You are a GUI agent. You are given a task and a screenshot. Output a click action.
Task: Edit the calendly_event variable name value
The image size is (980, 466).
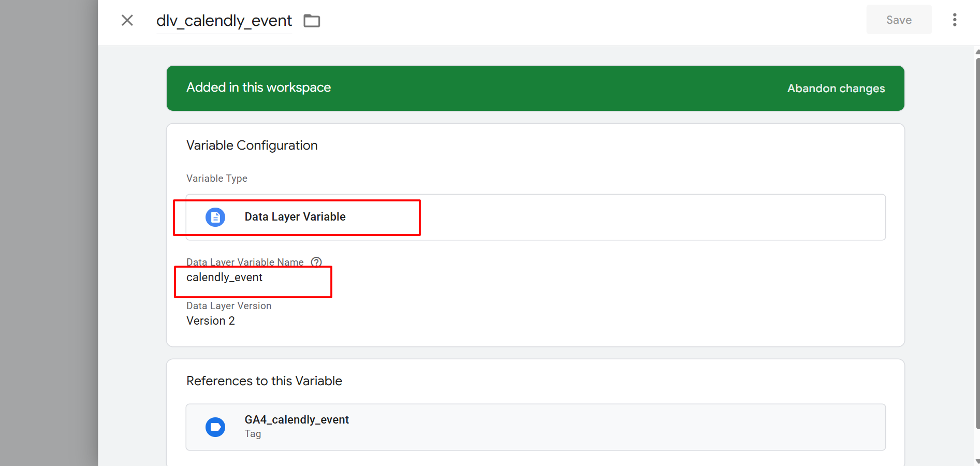[x=224, y=278]
